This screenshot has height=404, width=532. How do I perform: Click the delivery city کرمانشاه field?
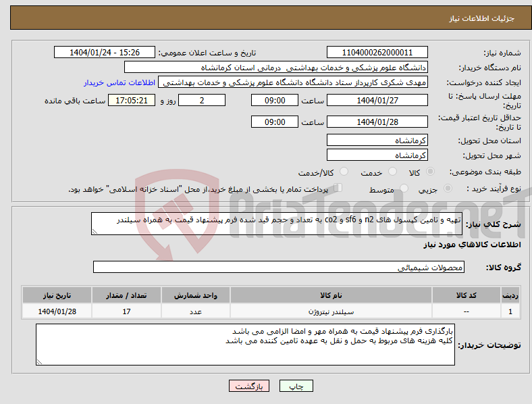click(377, 155)
